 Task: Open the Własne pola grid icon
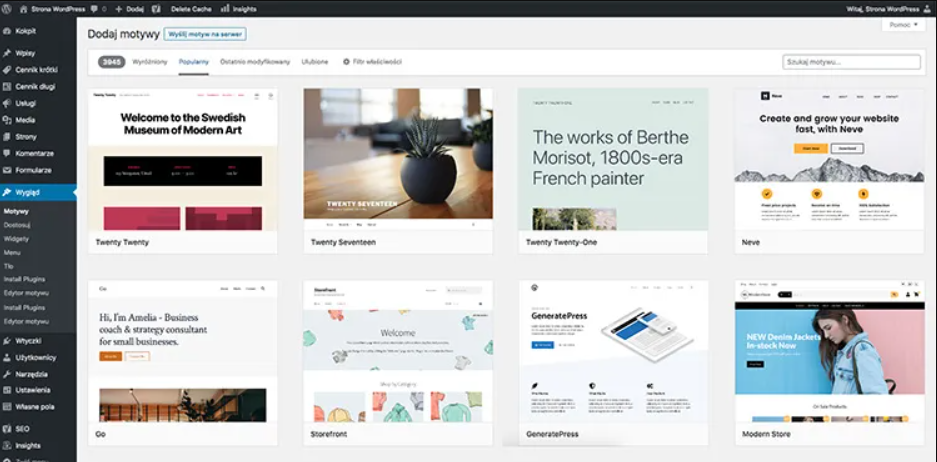point(7,407)
